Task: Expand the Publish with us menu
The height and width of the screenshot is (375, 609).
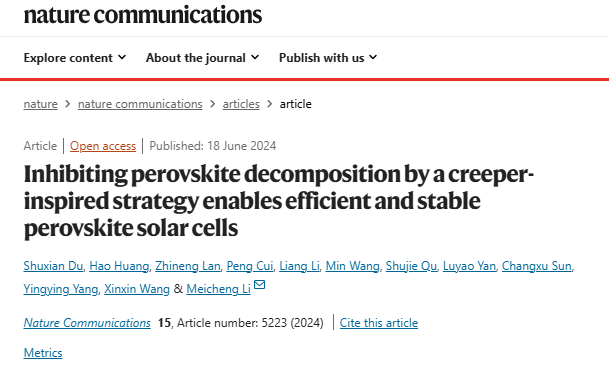Action: coord(328,58)
